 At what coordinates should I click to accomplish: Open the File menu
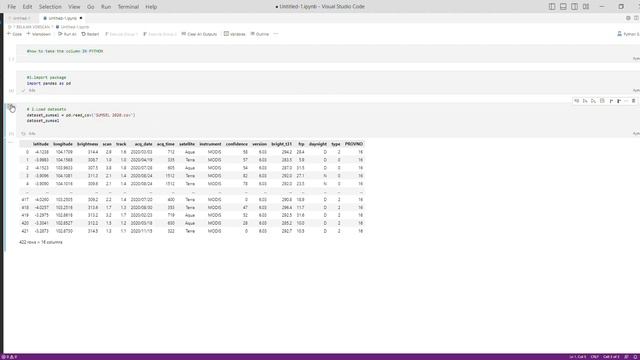(11, 7)
